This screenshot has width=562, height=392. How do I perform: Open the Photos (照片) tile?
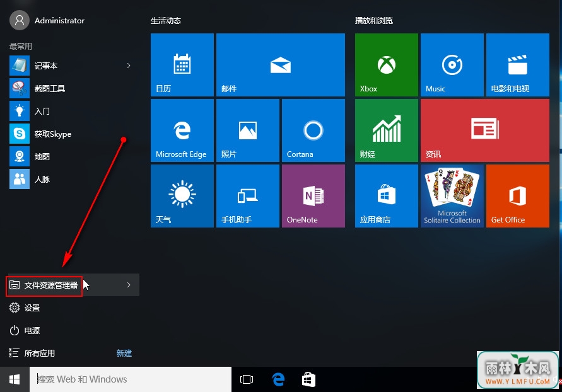tap(248, 130)
